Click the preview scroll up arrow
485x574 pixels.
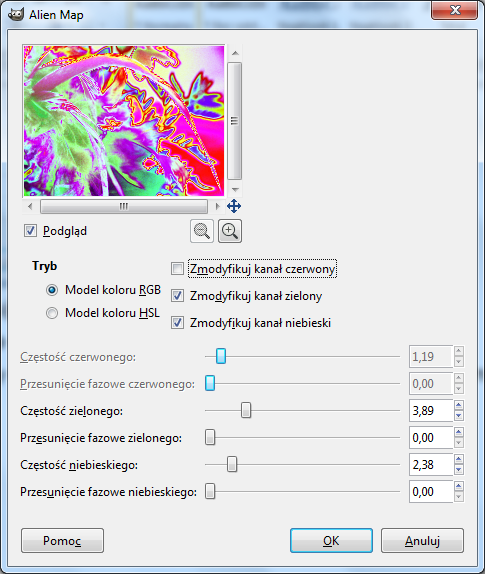235,53
